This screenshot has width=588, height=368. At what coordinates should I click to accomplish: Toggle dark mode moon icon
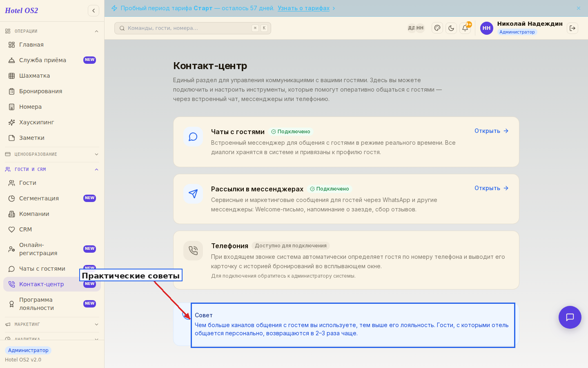click(x=451, y=28)
